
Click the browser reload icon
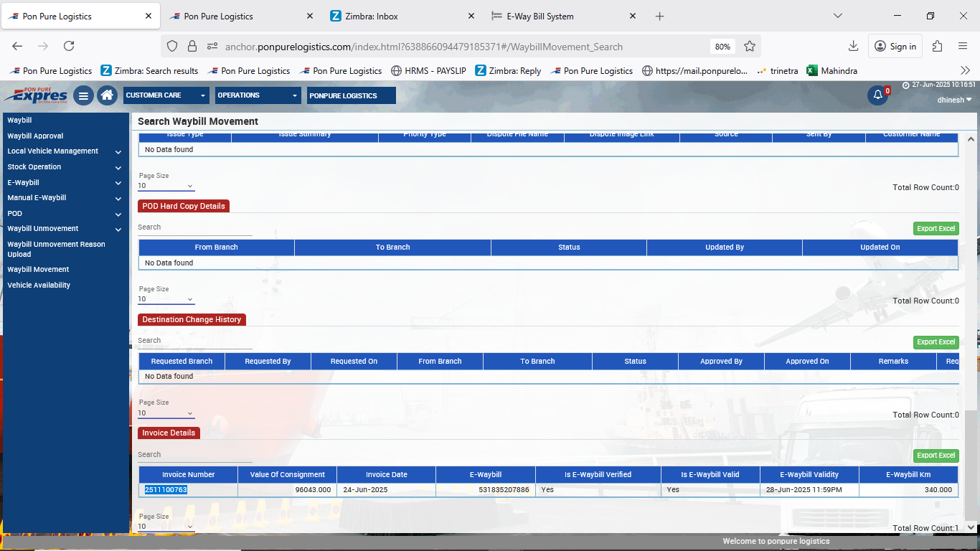(x=69, y=46)
